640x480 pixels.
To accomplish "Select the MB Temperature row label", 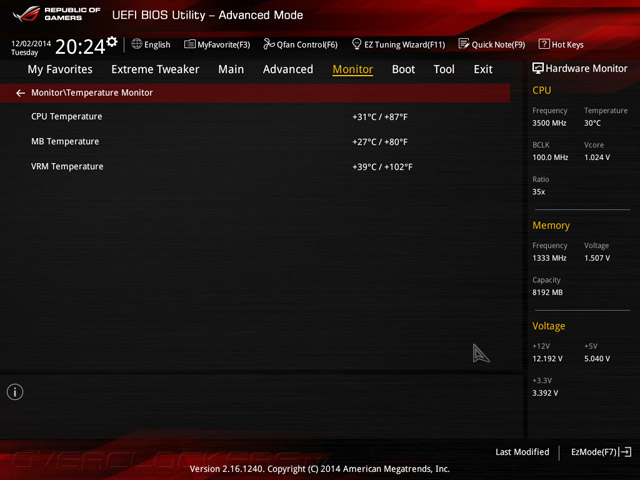I will [65, 141].
